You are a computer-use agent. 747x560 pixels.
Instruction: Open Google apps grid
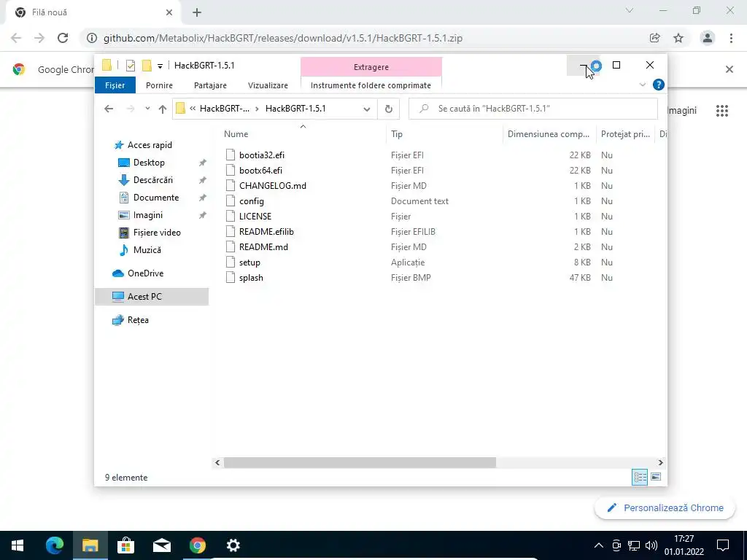point(722,111)
